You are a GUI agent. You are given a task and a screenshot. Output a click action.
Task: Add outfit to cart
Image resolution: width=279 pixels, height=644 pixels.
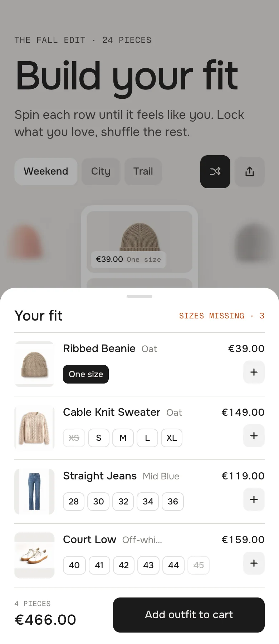pyautogui.click(x=189, y=615)
